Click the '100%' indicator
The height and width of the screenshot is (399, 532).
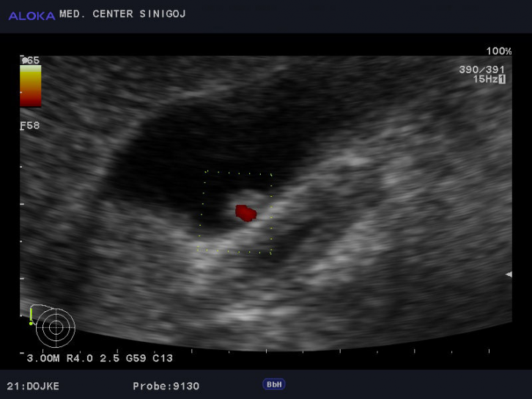[499, 51]
